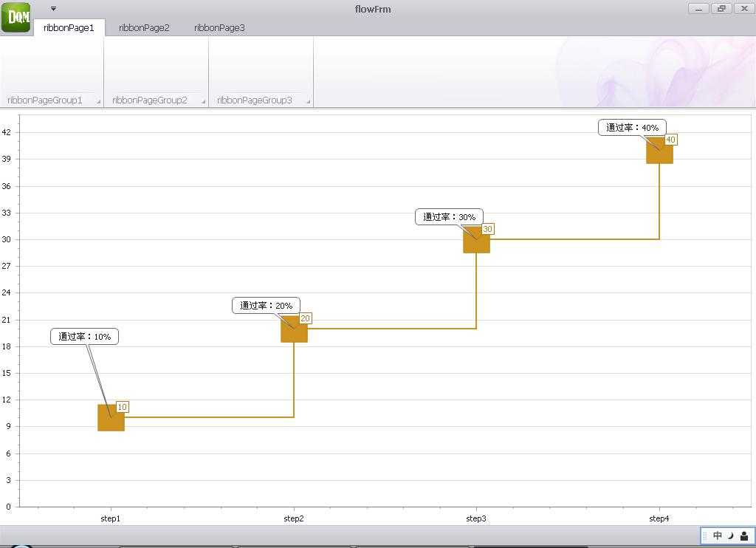Select the 通过率：30% annotation callout
Image resolution: width=756 pixels, height=548 pixels.
pyautogui.click(x=450, y=216)
